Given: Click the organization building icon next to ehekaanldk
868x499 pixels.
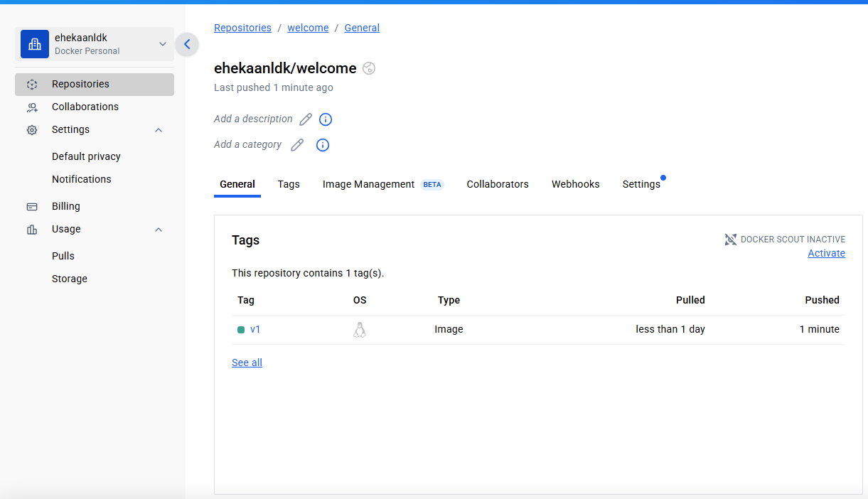Looking at the screenshot, I should click(35, 44).
